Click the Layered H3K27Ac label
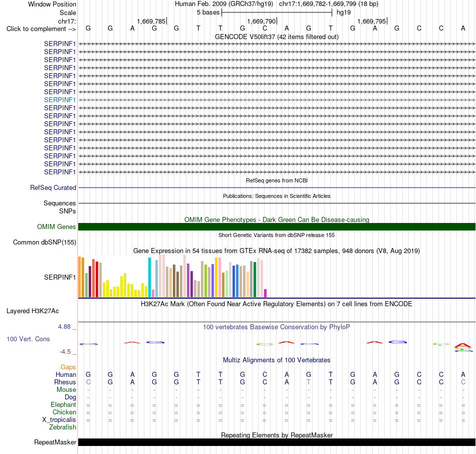This screenshot has width=476, height=454. (x=33, y=311)
